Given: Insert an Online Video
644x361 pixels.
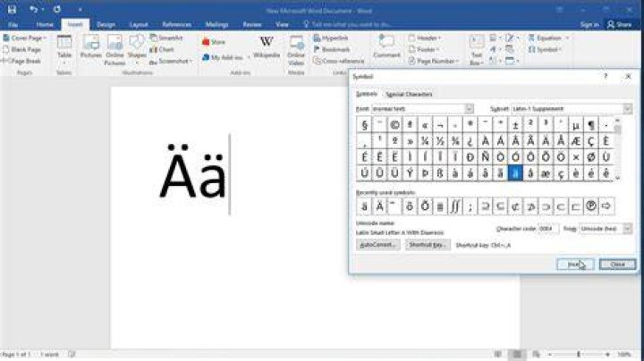Looking at the screenshot, I should 296,50.
